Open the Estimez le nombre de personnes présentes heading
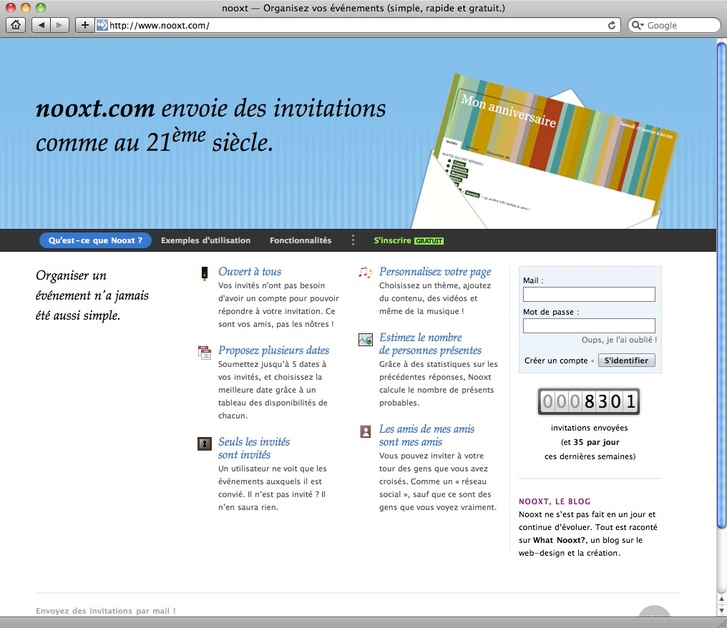The height and width of the screenshot is (628, 727). (x=430, y=344)
